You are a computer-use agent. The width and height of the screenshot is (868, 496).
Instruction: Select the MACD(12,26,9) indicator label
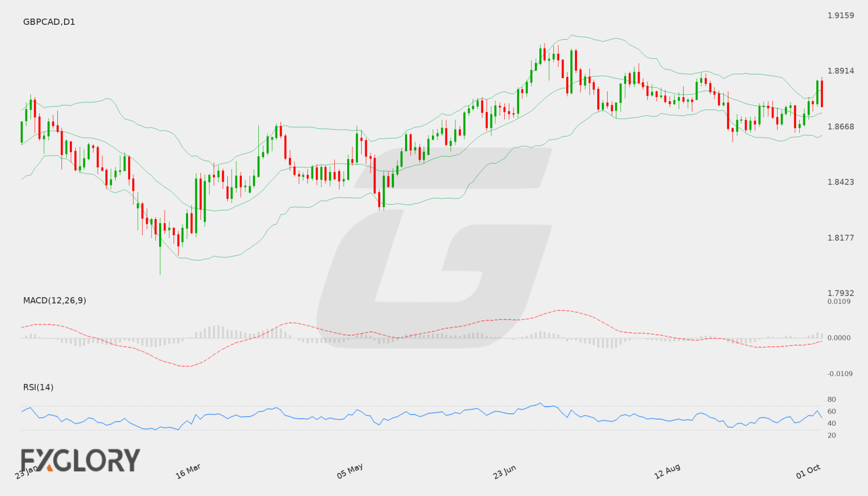point(54,300)
